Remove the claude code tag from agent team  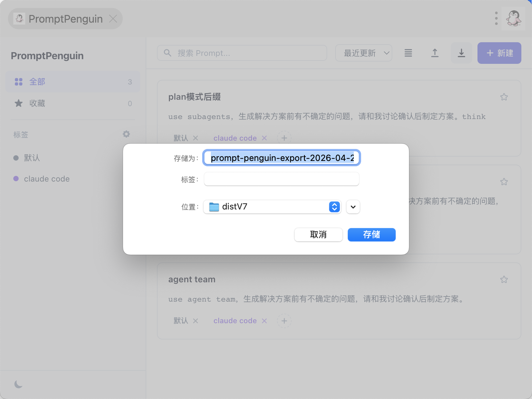264,321
